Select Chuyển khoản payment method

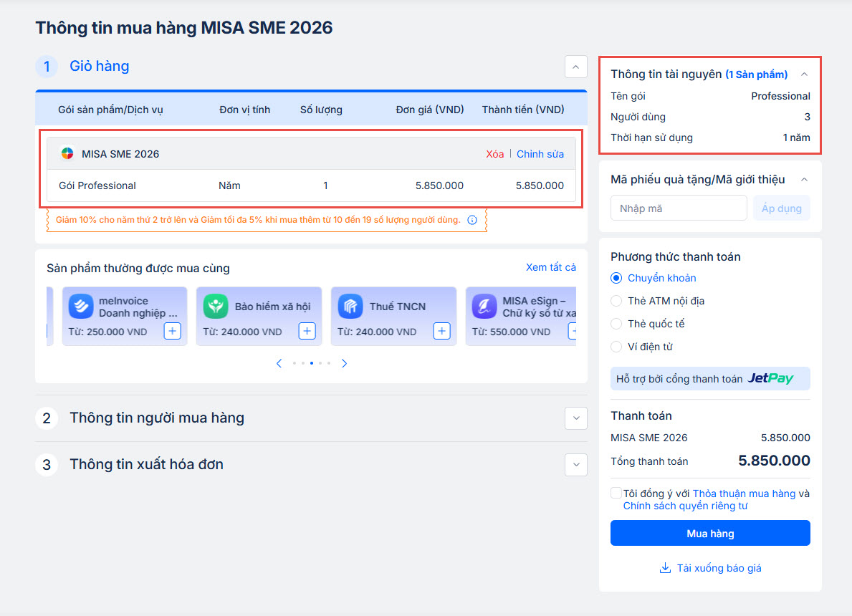pyautogui.click(x=616, y=278)
